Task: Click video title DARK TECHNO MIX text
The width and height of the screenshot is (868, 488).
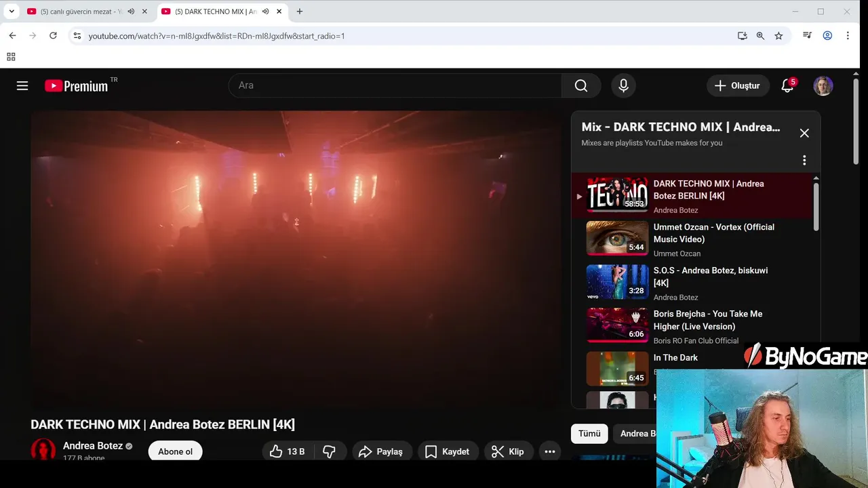Action: (163, 424)
